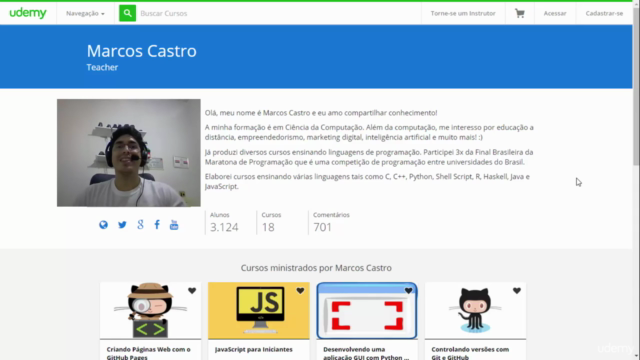Open the Navegação dropdown menu
The height and width of the screenshot is (360, 640).
tap(85, 13)
